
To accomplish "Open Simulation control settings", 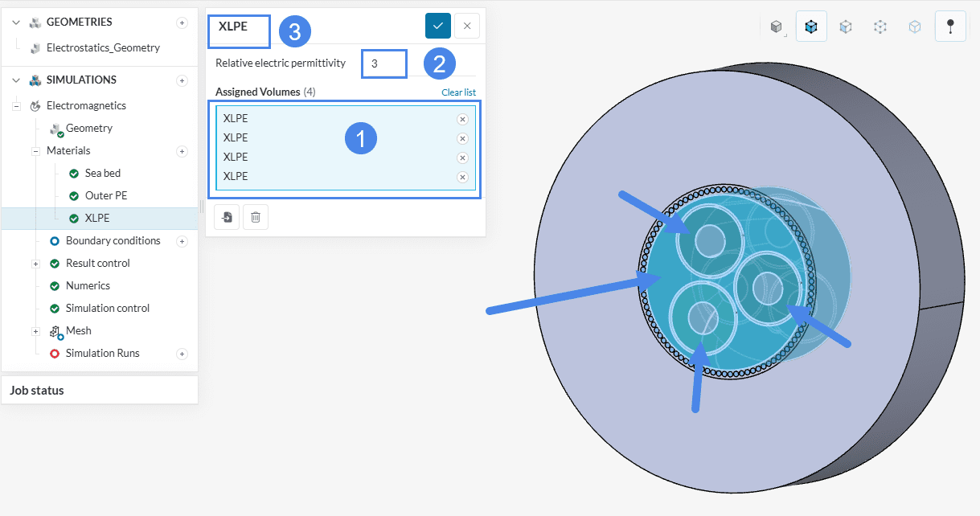I will click(107, 308).
